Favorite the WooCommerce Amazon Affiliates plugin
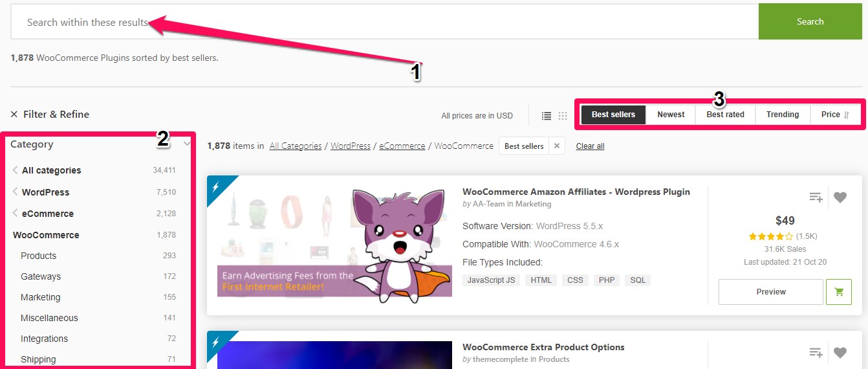This screenshot has height=369, width=868. (840, 197)
